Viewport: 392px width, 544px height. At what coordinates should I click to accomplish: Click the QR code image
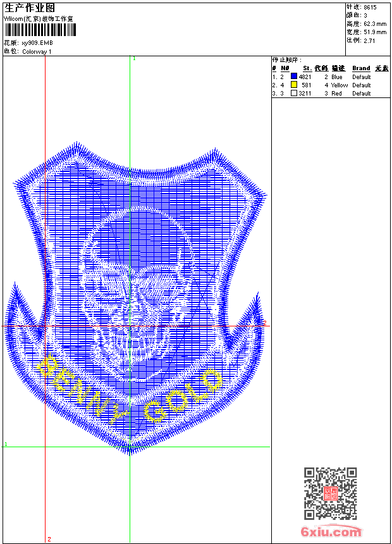330,493
